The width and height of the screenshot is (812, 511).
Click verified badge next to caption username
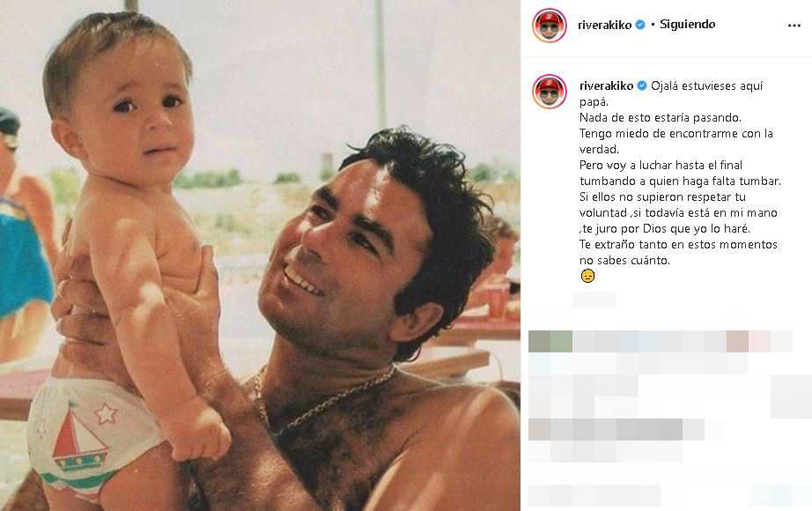[x=642, y=86]
